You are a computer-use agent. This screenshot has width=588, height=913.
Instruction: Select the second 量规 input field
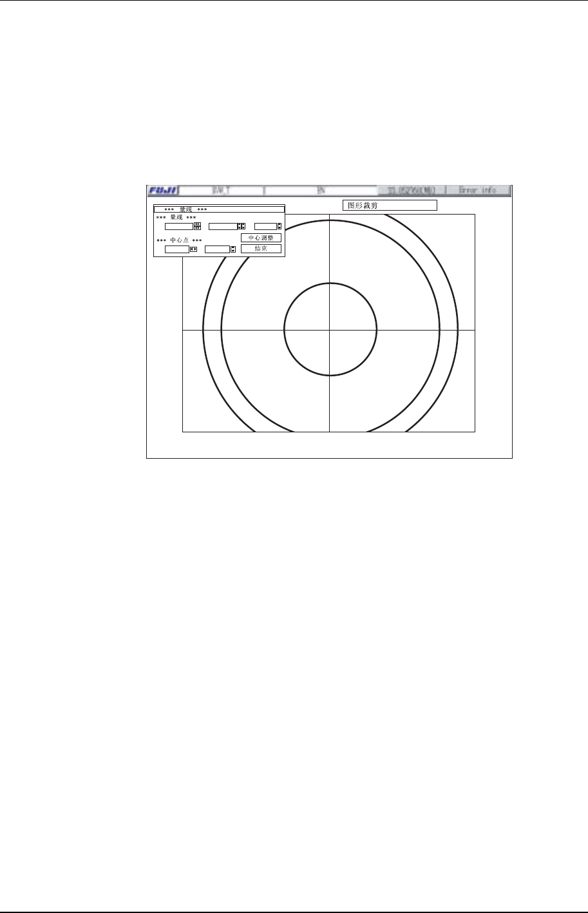point(223,226)
